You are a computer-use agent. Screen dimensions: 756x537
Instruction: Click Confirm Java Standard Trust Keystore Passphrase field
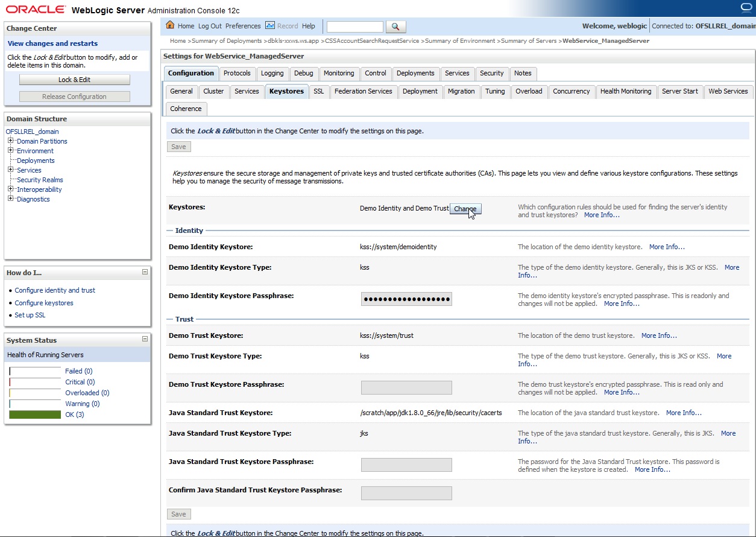pyautogui.click(x=406, y=493)
